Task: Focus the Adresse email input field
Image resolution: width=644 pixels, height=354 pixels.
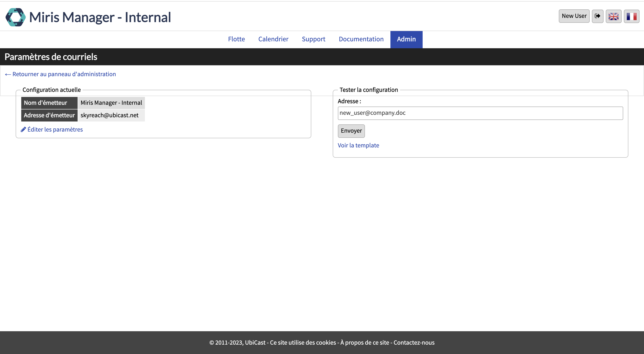Action: point(480,113)
